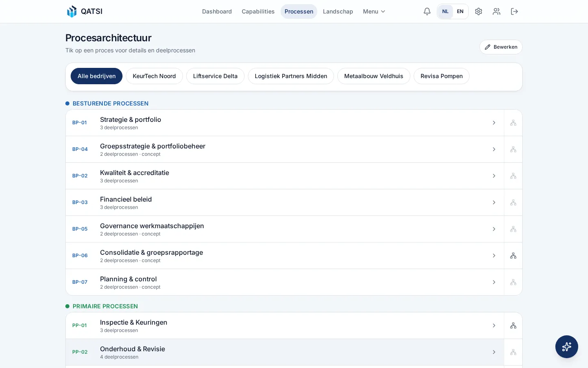The height and width of the screenshot is (368, 588).
Task: Filter by KeurTech Noord
Action: pos(154,76)
